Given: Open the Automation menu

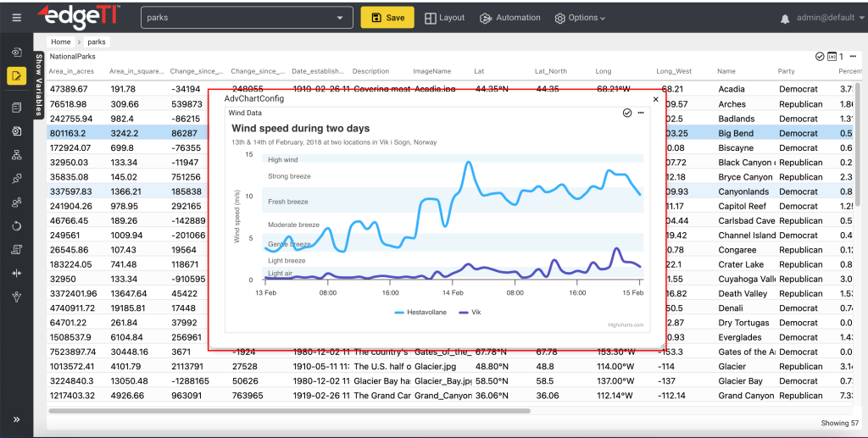Looking at the screenshot, I should [509, 18].
